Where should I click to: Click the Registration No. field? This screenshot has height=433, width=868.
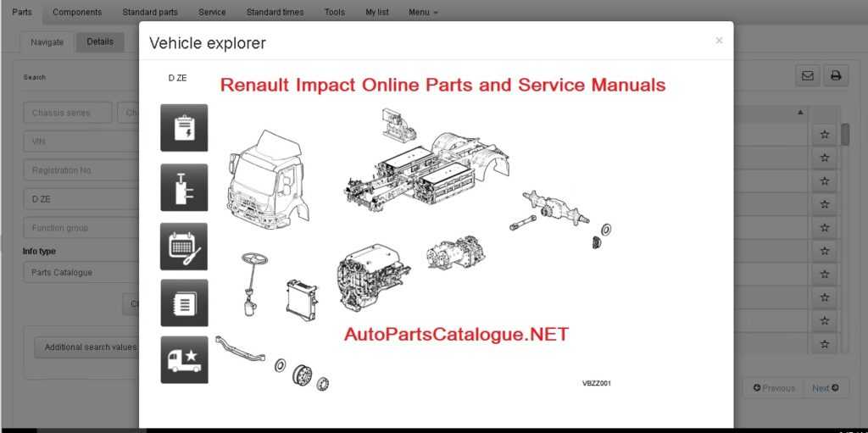[x=81, y=170]
